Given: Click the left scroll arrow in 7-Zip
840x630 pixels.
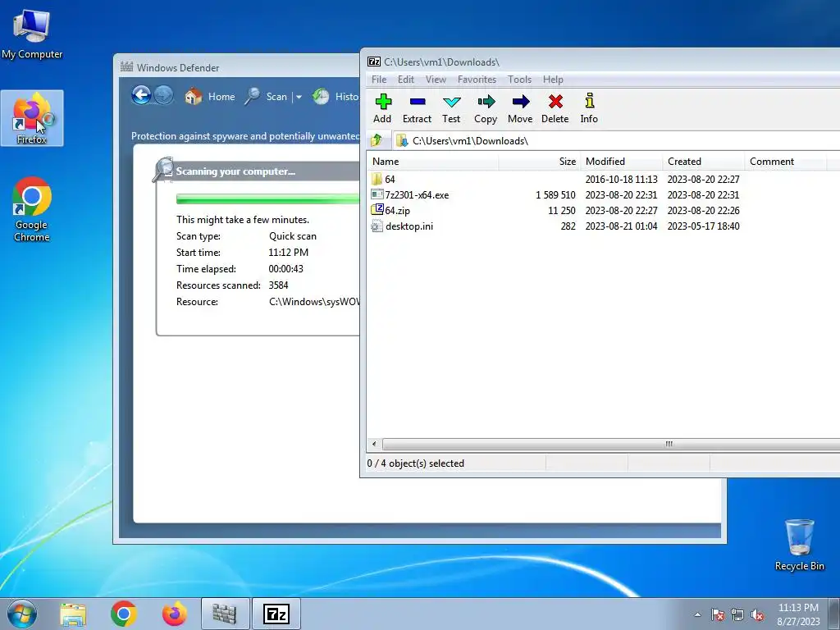Looking at the screenshot, I should (x=374, y=444).
